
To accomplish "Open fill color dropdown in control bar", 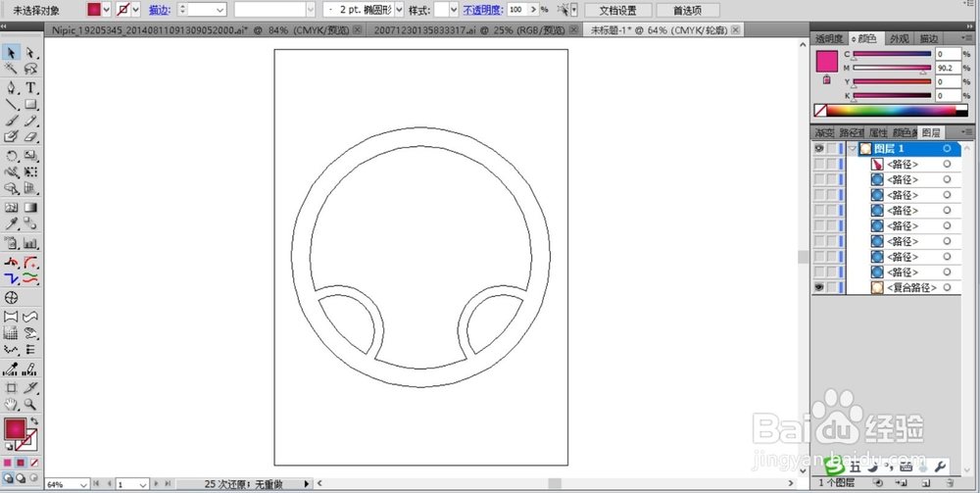I will pyautogui.click(x=106, y=10).
